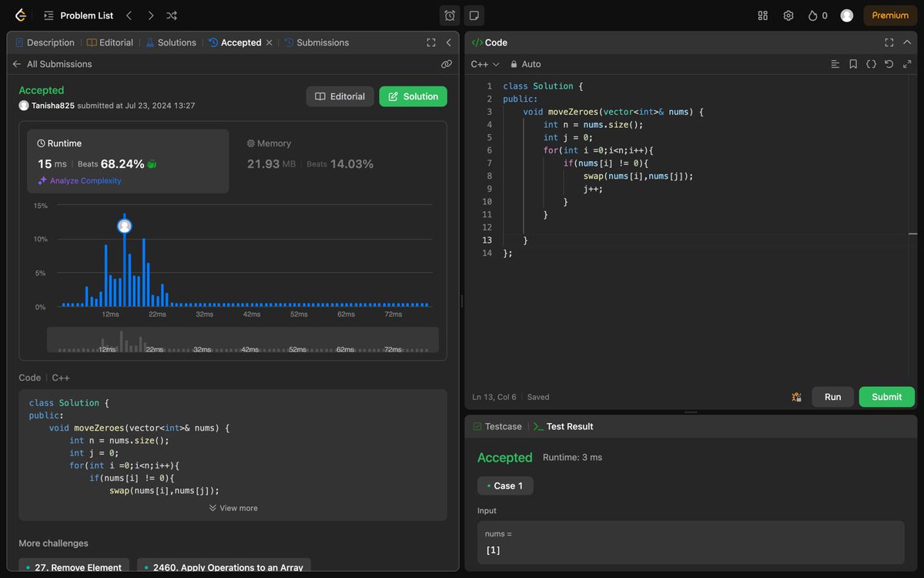Switch to the Description tab
The image size is (924, 578).
click(45, 42)
